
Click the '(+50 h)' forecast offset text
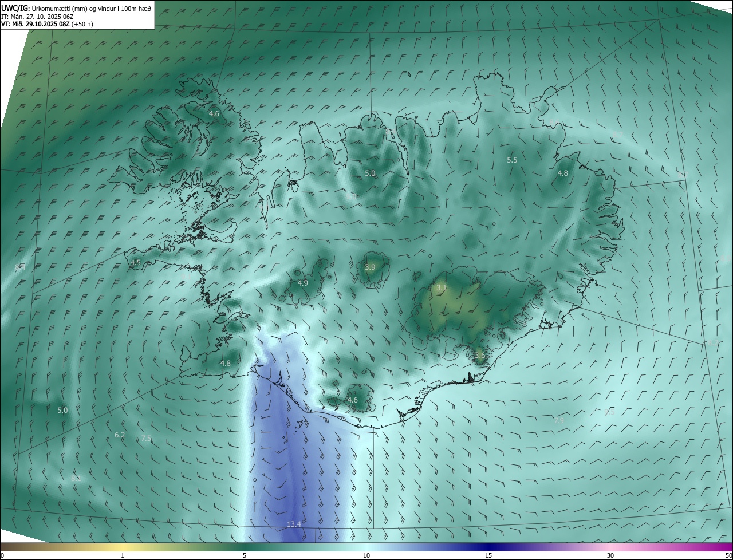click(x=82, y=24)
